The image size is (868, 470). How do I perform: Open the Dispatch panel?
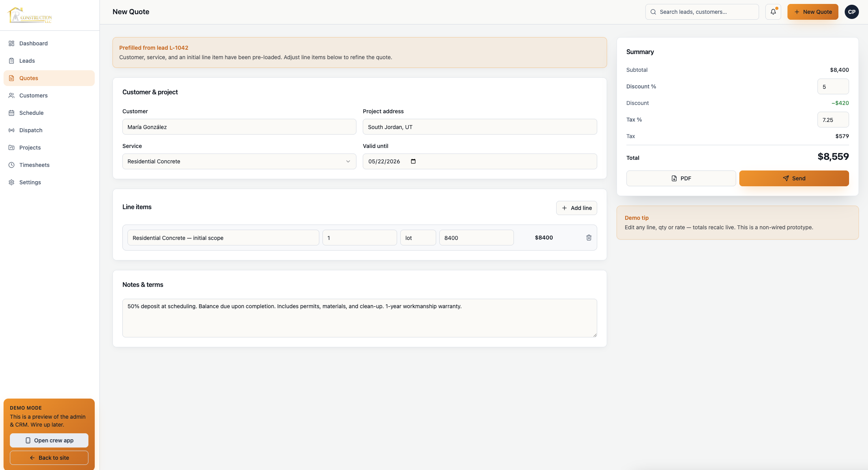(x=31, y=130)
